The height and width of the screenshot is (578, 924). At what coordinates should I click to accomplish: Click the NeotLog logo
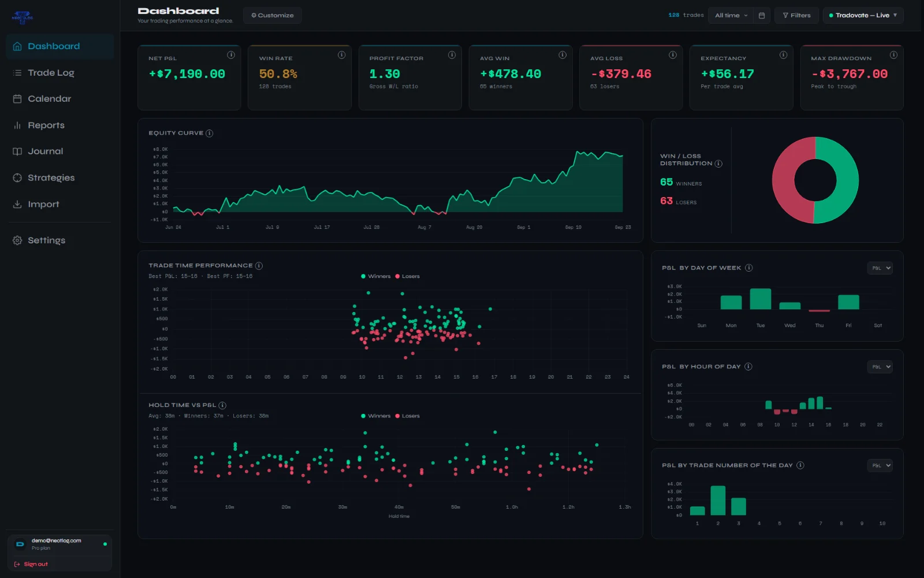pos(23,17)
